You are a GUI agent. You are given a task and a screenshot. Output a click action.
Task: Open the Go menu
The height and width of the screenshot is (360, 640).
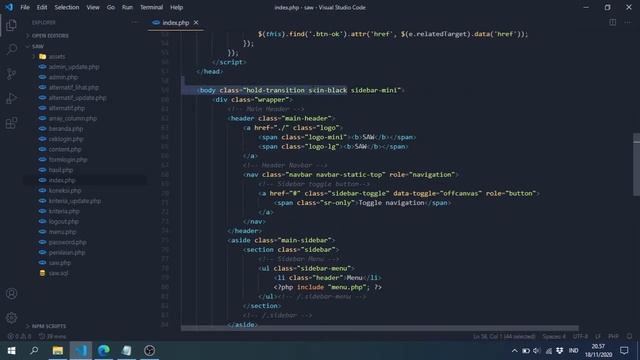[111, 7]
